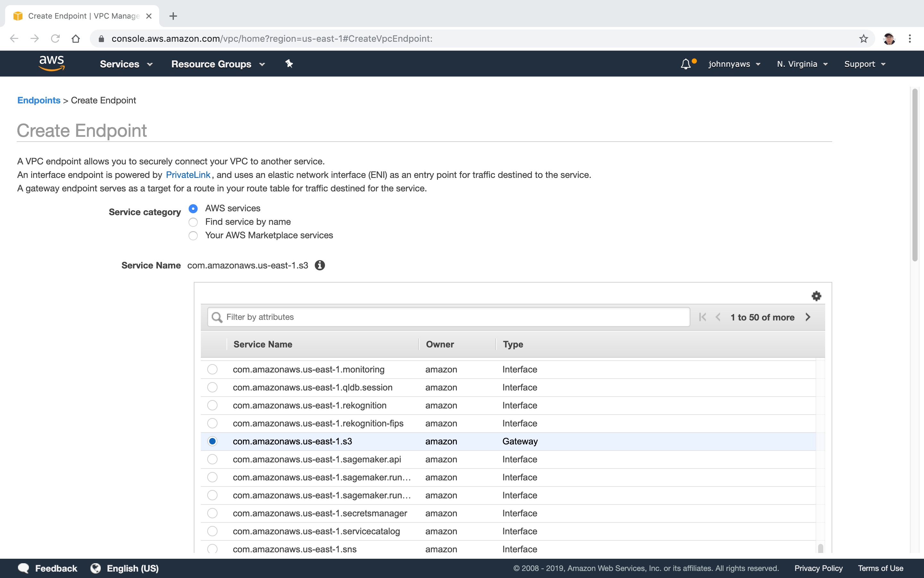This screenshot has height=578, width=924.
Task: Sort by Service Name column header
Action: (x=263, y=344)
